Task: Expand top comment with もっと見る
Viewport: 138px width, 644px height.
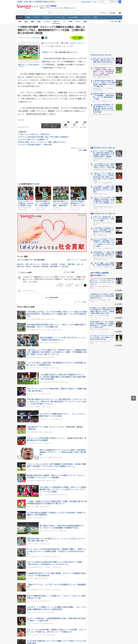Action: tap(33, 282)
